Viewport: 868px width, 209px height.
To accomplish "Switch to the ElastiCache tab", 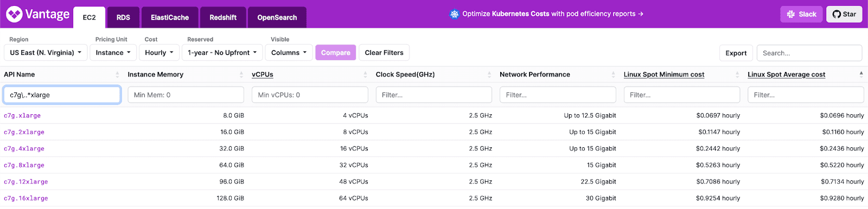I will click(170, 17).
